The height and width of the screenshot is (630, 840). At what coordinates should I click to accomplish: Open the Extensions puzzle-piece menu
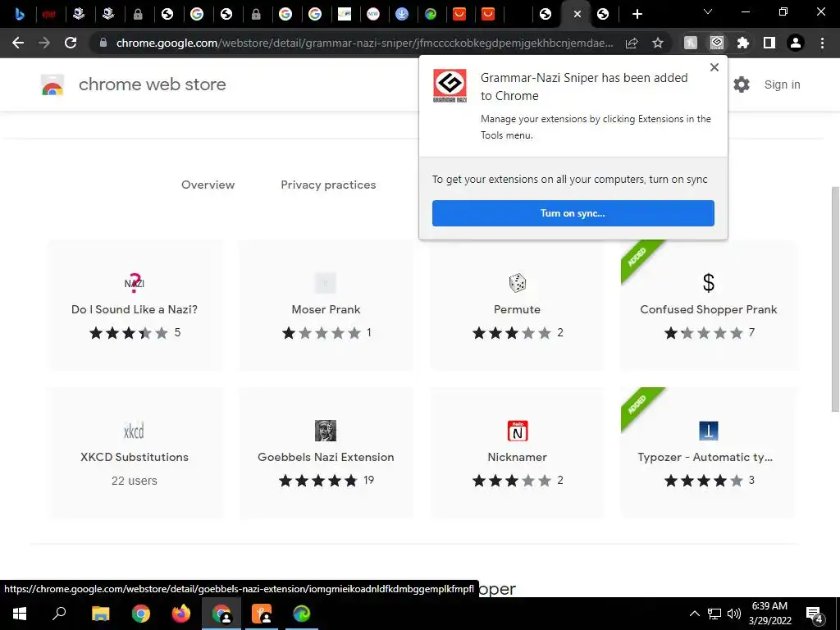click(x=743, y=43)
